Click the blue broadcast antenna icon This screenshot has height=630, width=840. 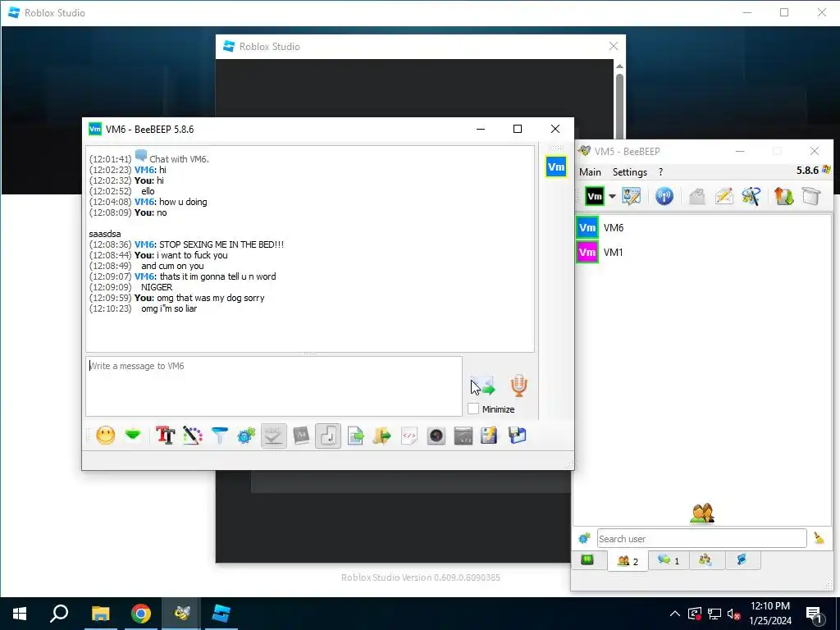664,196
